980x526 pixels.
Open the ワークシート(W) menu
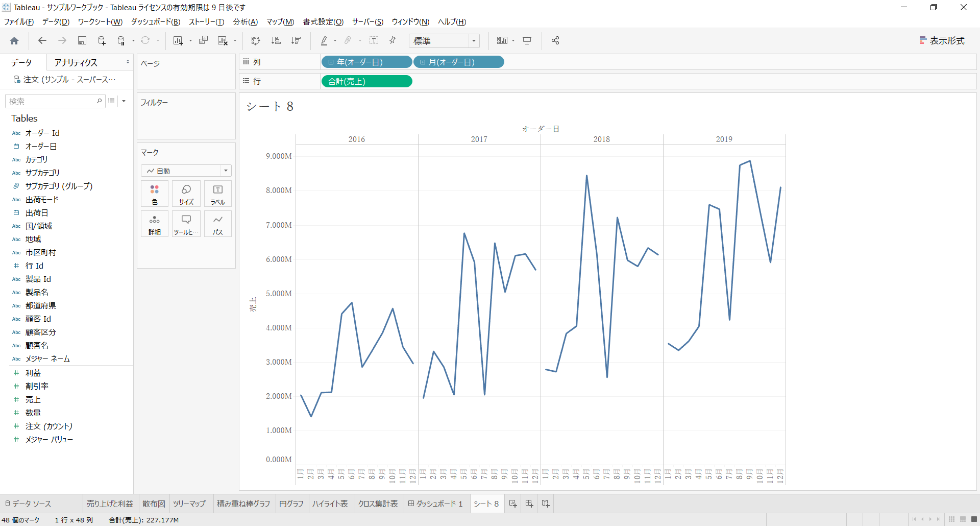point(100,22)
